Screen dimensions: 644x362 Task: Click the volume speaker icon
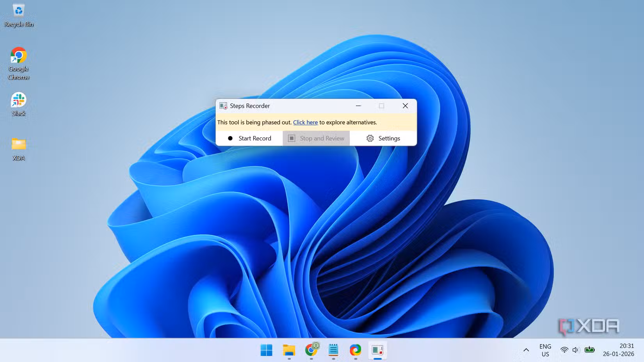pyautogui.click(x=575, y=350)
